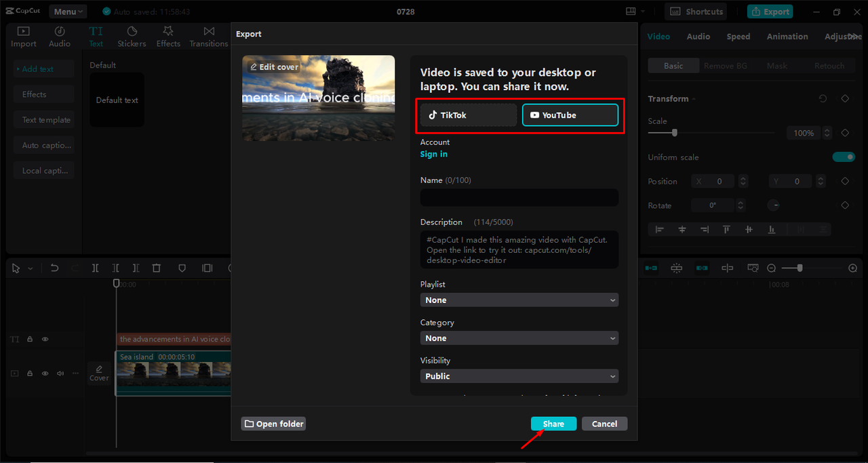Open the Visibility dropdown set to Public
The image size is (868, 463).
519,376
